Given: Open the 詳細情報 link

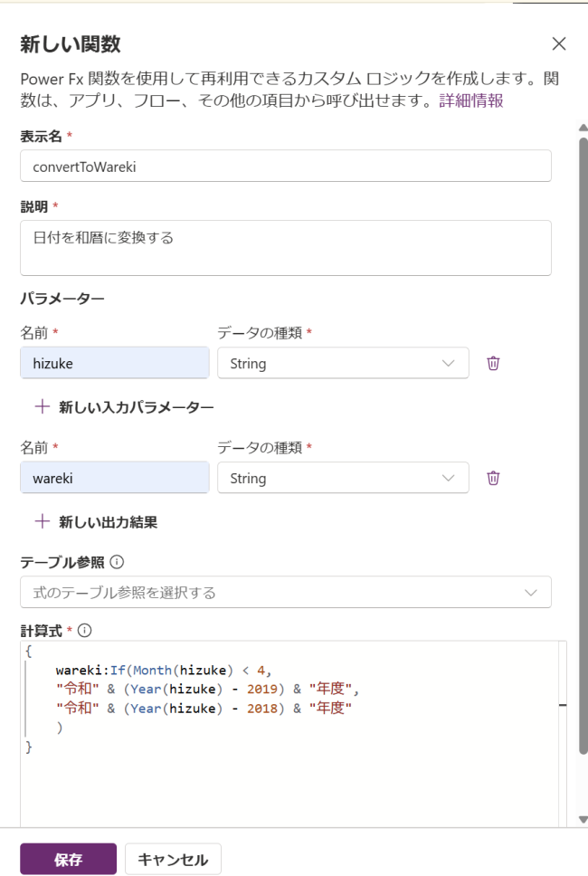Looking at the screenshot, I should tap(470, 100).
